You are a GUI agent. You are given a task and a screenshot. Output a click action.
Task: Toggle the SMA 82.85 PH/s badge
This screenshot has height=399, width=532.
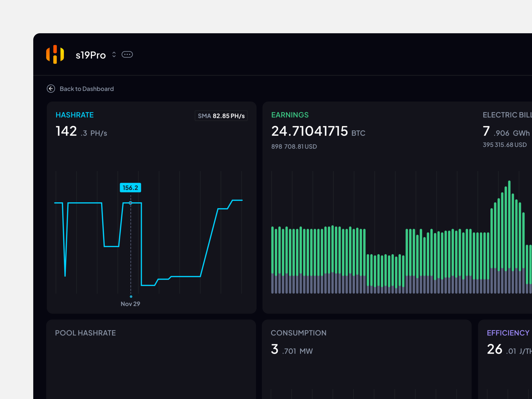[221, 116]
